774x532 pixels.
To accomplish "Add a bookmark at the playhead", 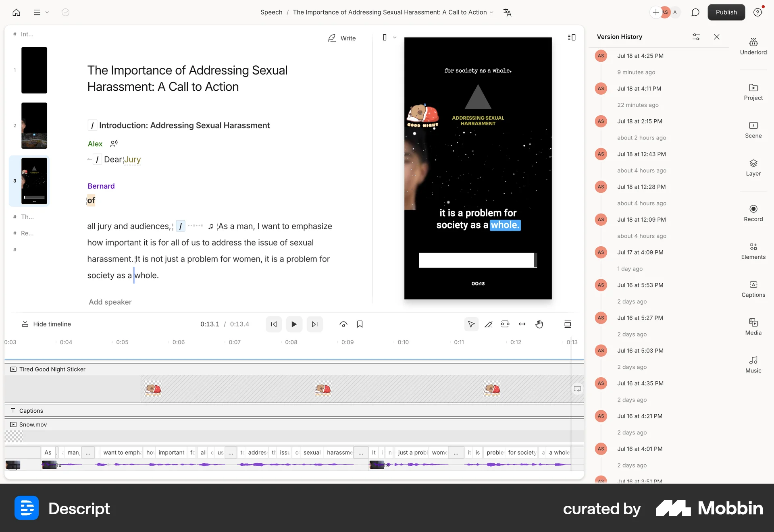I will click(x=360, y=324).
